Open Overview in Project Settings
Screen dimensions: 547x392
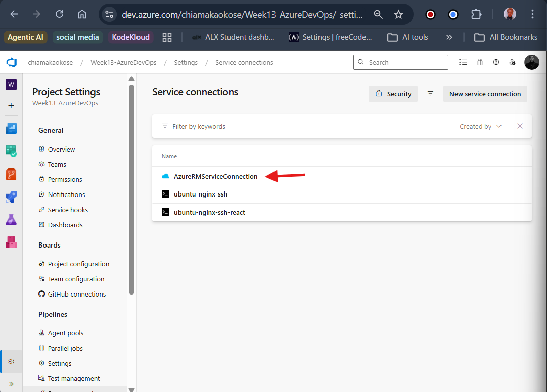(x=57, y=149)
